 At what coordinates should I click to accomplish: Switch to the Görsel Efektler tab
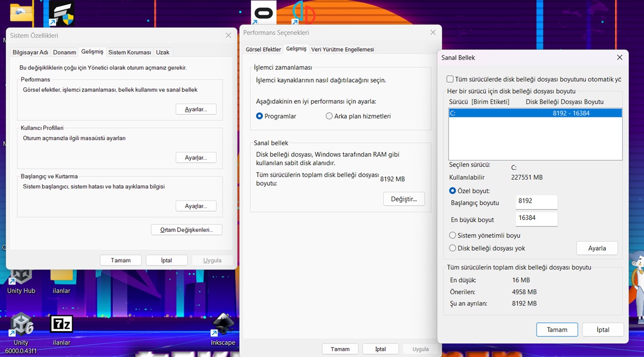[264, 49]
